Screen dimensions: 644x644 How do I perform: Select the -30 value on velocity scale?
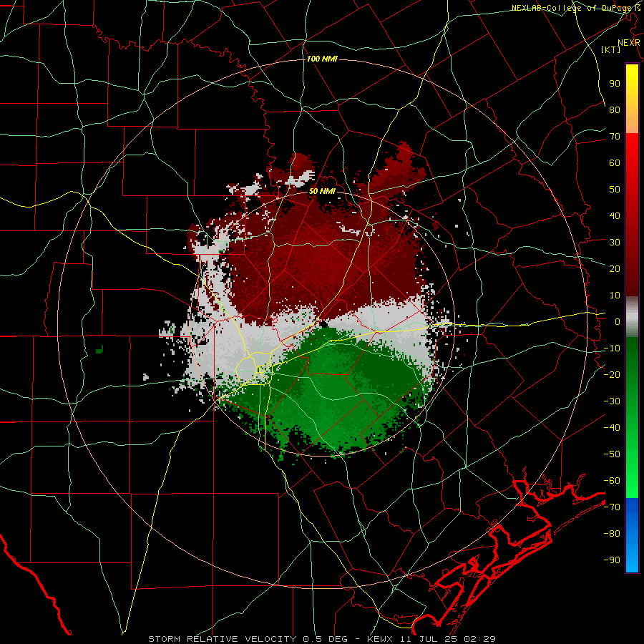tap(612, 401)
